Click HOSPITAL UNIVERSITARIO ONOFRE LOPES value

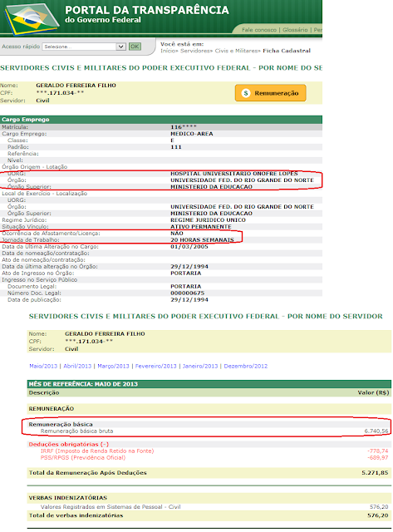(x=234, y=174)
